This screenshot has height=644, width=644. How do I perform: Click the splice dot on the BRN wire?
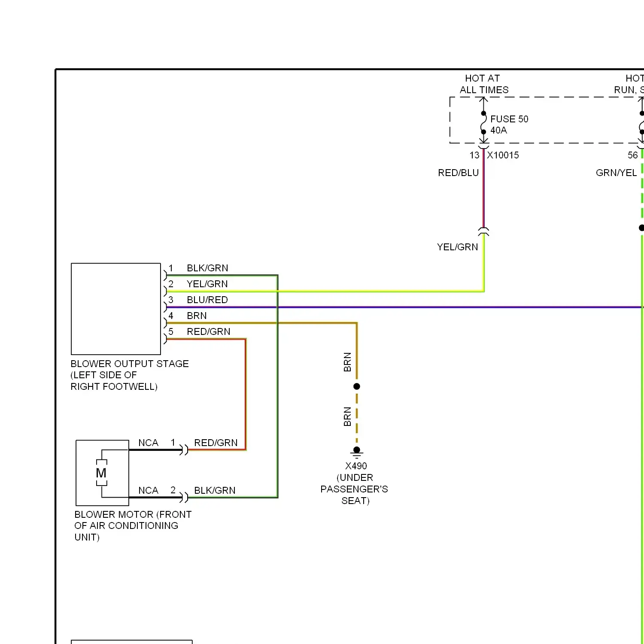[357, 386]
